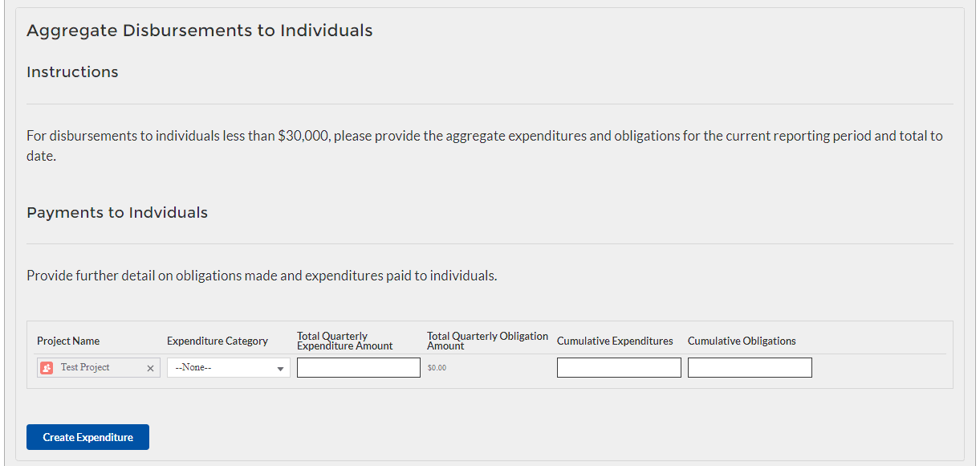The image size is (980, 466).
Task: Click the Project Name column header
Action: [x=68, y=341]
